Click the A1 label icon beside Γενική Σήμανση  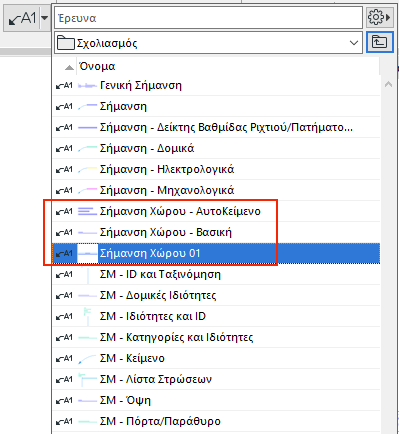click(x=64, y=86)
